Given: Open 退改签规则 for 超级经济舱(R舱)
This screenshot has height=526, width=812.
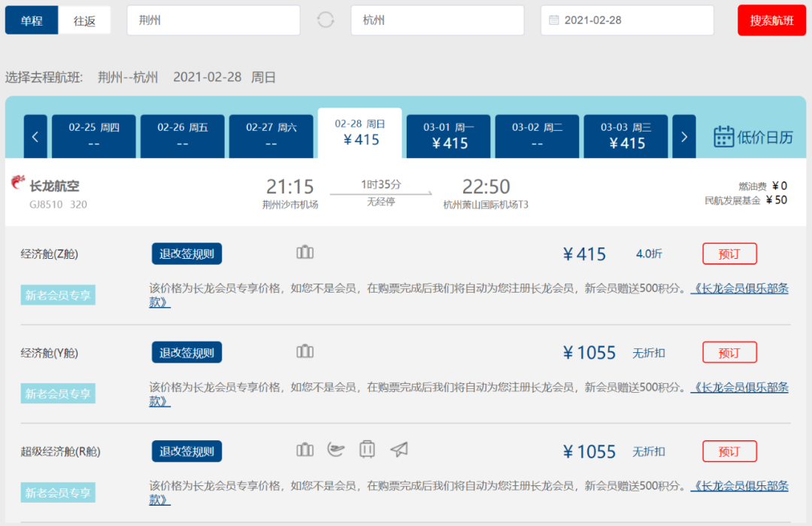Looking at the screenshot, I should [186, 451].
